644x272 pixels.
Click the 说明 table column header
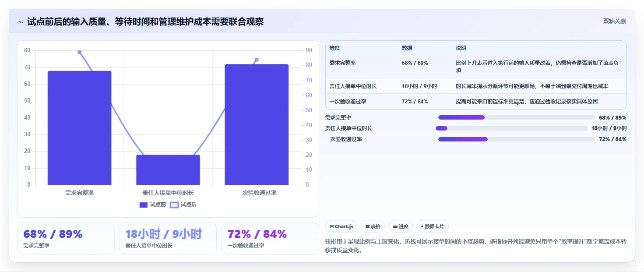tap(461, 48)
